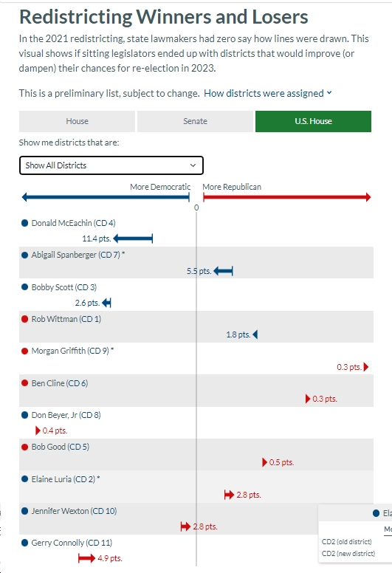Click the red triangle for Bob Good's 0.5 pts
This screenshot has width=392, height=573.
(x=264, y=462)
